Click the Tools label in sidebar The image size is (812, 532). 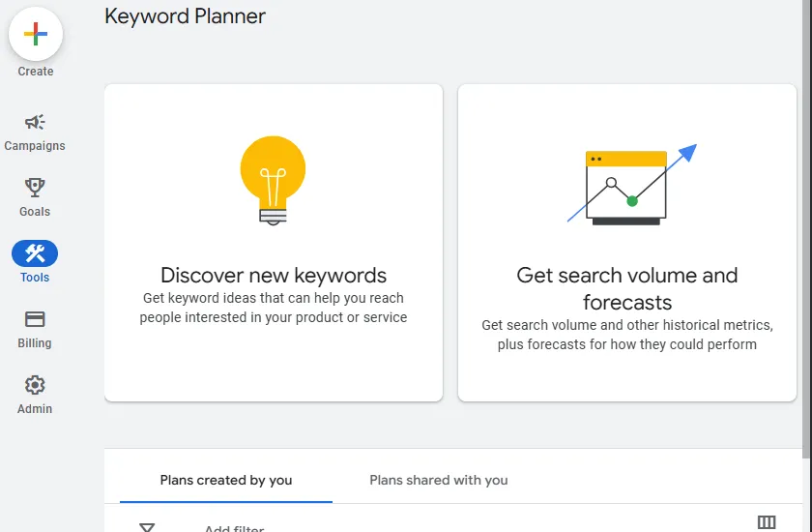[35, 278]
